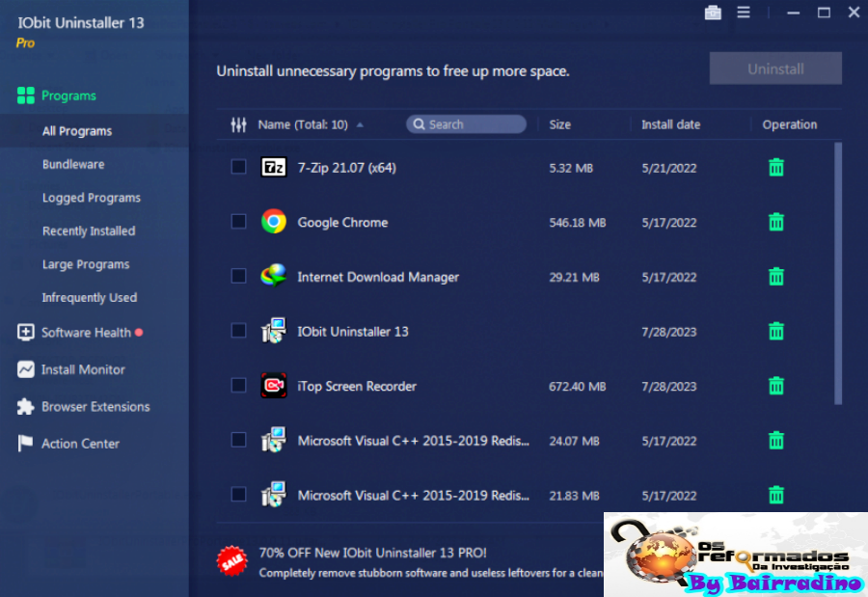Click the 672.40 MB size value
This screenshot has height=597, width=868.
coord(578,387)
